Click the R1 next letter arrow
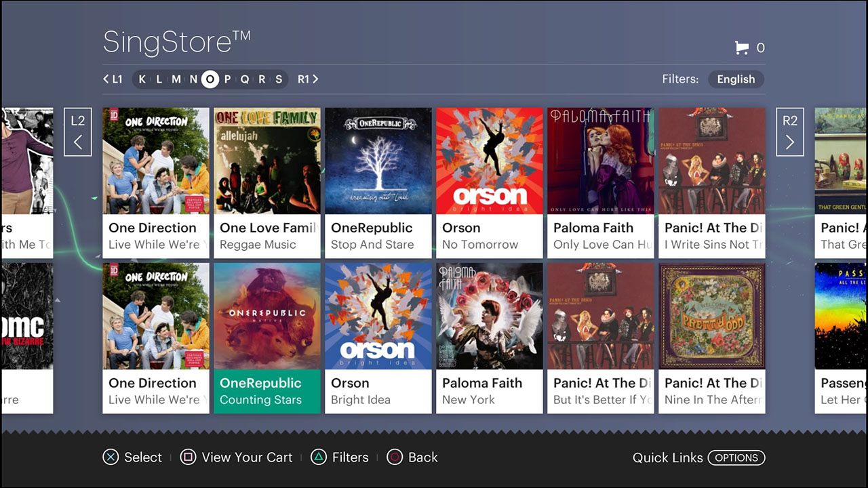The image size is (868, 488). click(308, 79)
